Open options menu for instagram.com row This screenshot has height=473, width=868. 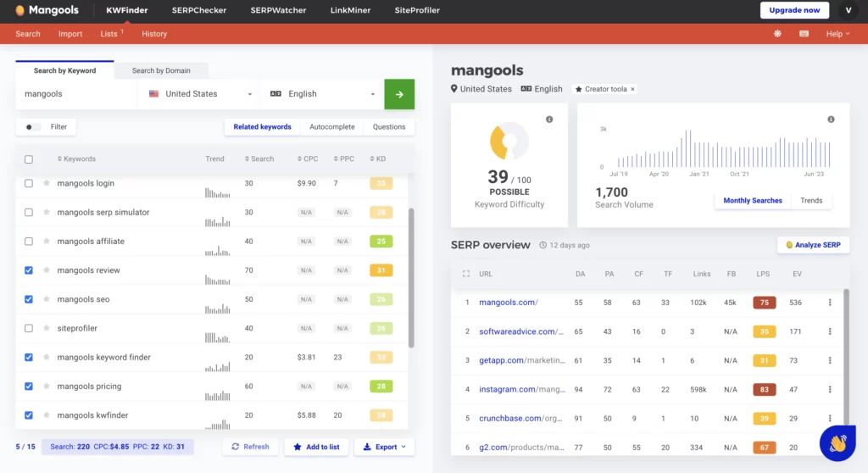tap(830, 389)
